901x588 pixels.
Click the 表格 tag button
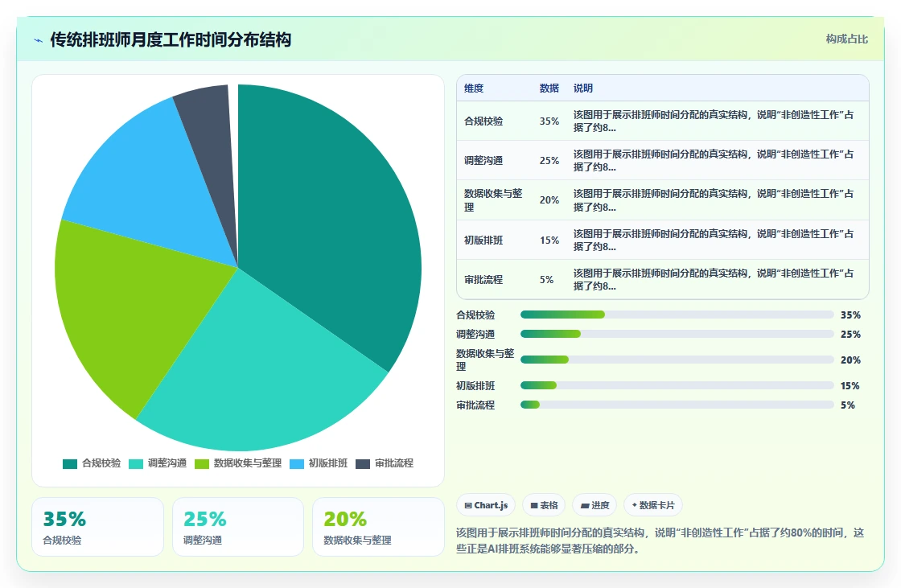(544, 505)
